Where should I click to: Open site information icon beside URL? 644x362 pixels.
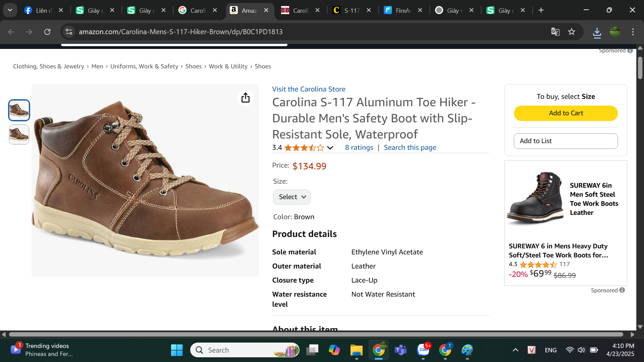click(69, 32)
